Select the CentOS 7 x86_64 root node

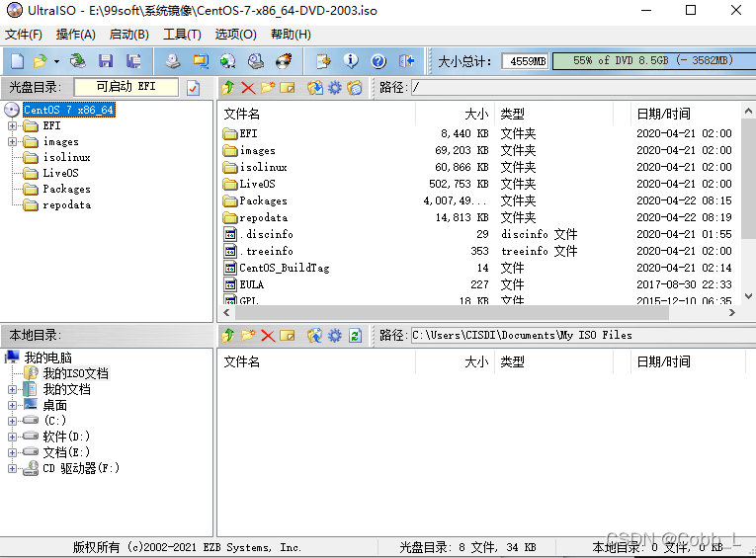[x=69, y=110]
